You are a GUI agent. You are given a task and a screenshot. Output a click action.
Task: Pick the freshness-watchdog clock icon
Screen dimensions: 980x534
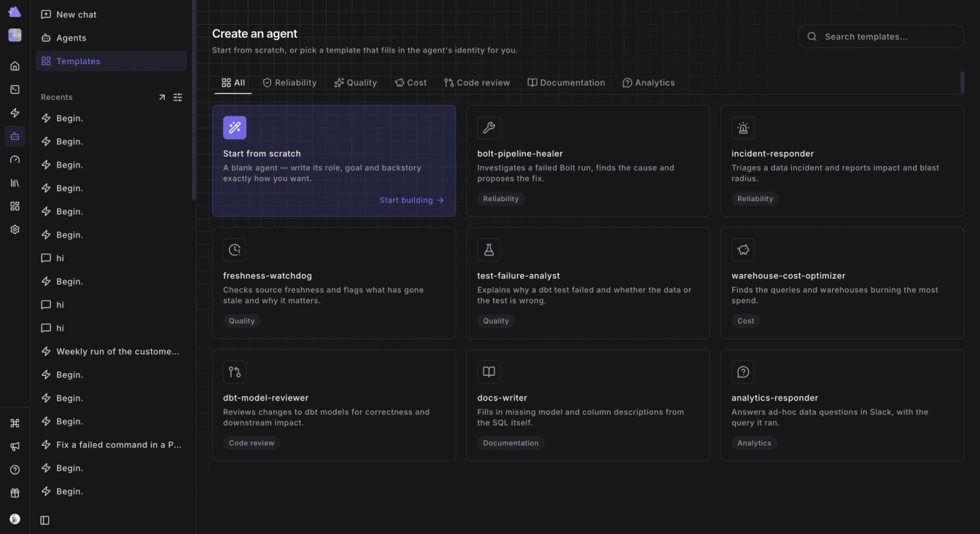pos(235,250)
